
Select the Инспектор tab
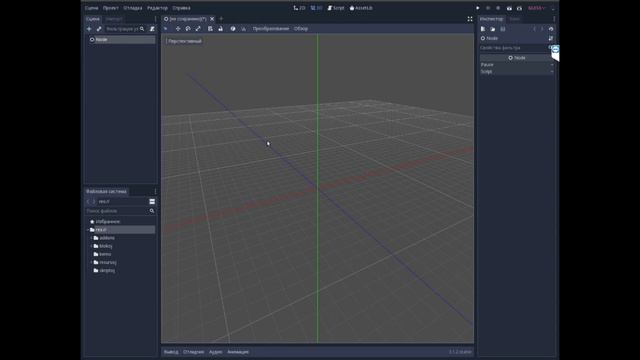[x=491, y=19]
